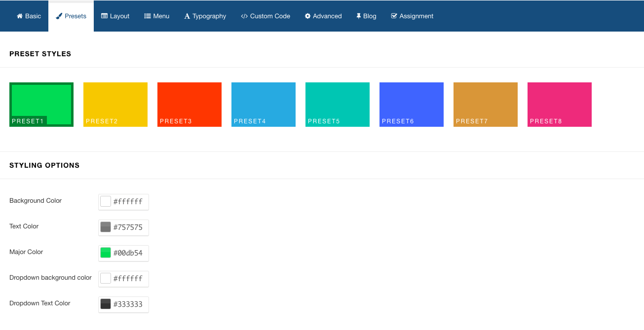Click the Assignment checkmark icon
The image size is (644, 330).
point(394,16)
